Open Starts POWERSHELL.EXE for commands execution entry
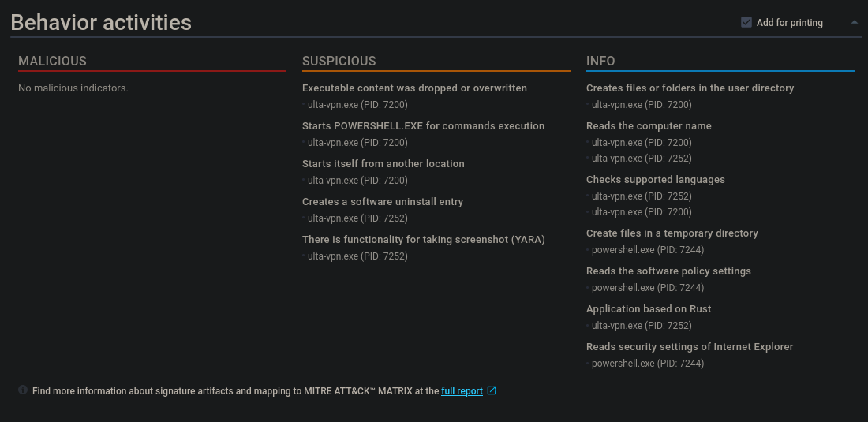The image size is (868, 422). coord(423,126)
